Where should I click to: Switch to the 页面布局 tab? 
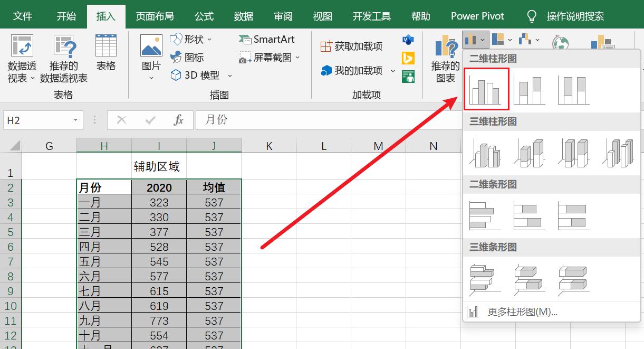click(155, 16)
